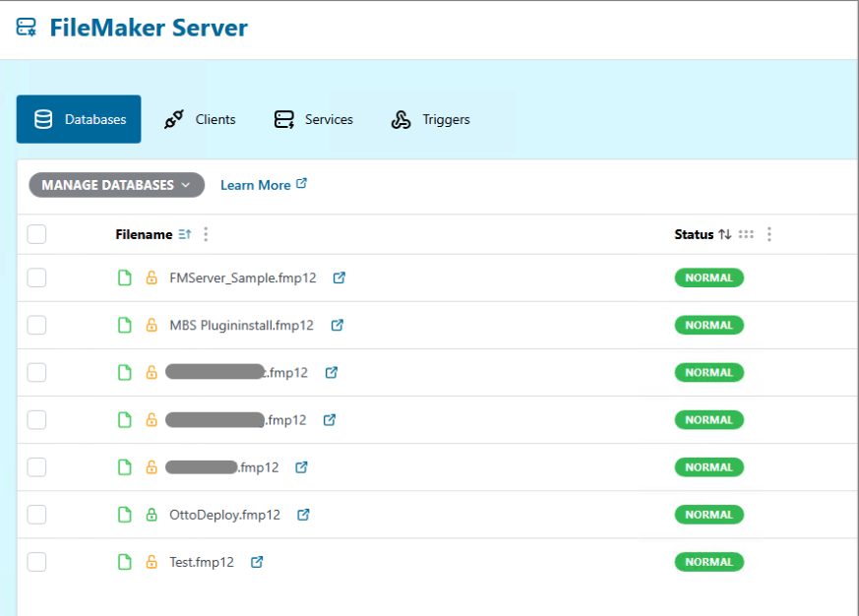
Task: Open Status column three-dot menu
Action: tap(769, 234)
